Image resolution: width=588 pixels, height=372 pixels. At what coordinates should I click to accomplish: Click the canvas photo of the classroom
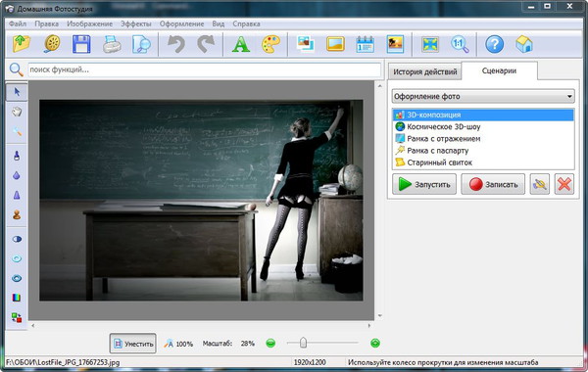click(x=201, y=201)
